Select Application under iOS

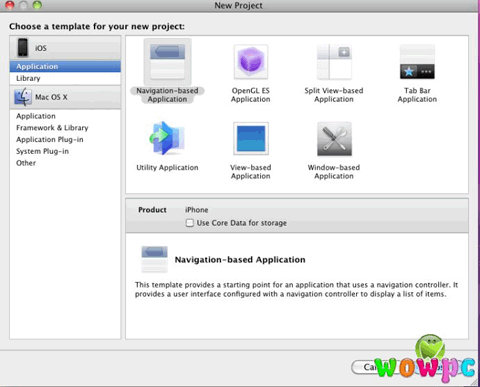tap(65, 66)
